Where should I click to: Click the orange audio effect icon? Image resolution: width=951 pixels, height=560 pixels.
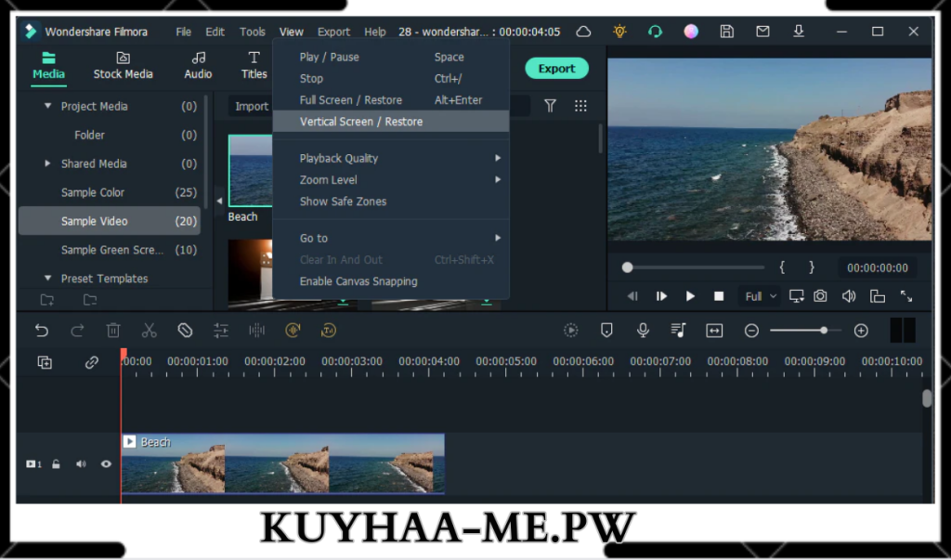[293, 331]
